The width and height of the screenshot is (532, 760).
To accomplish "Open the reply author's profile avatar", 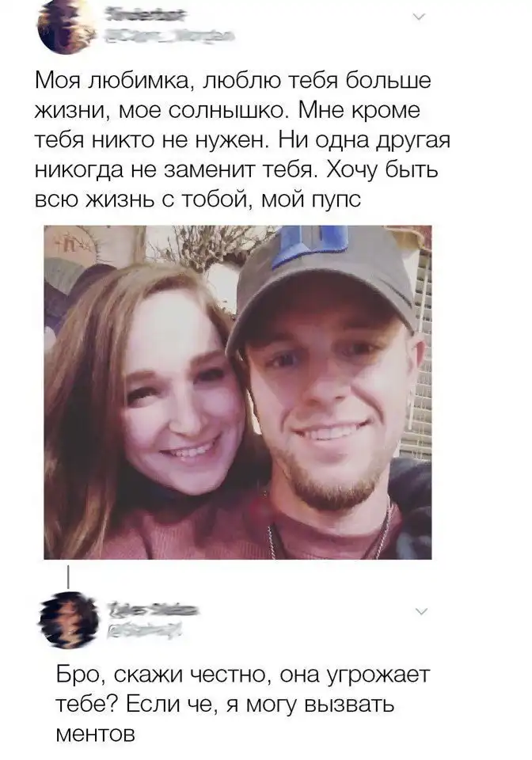I will [x=66, y=620].
